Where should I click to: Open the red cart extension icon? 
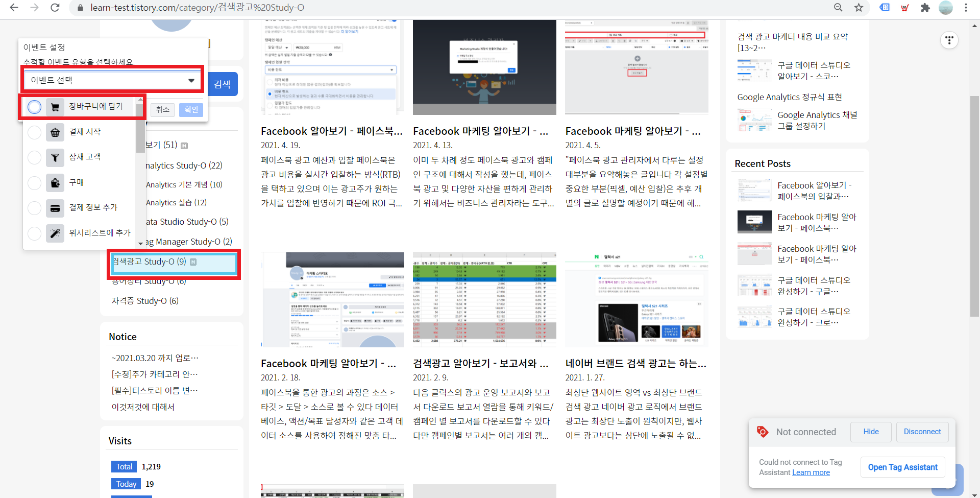pos(905,8)
